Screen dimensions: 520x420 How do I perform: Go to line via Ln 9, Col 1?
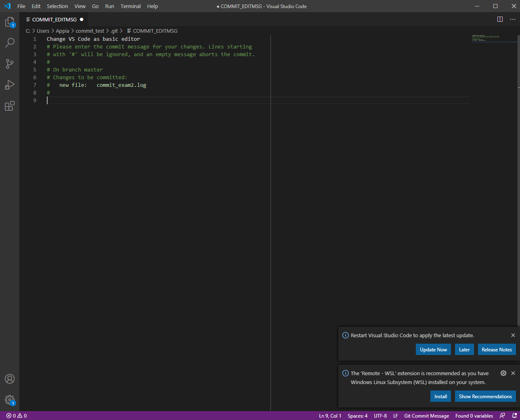330,416
